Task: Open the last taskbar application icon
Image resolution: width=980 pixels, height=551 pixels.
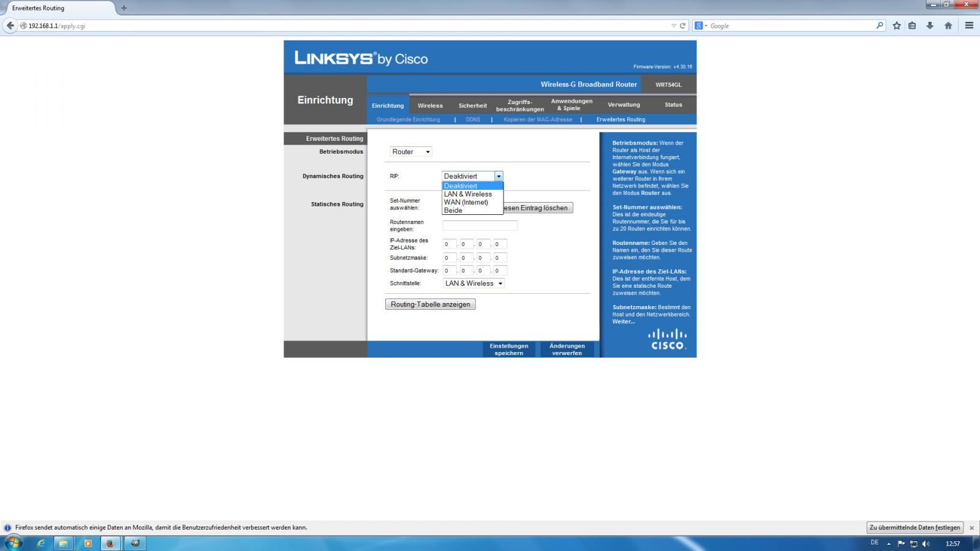Action: [x=135, y=543]
